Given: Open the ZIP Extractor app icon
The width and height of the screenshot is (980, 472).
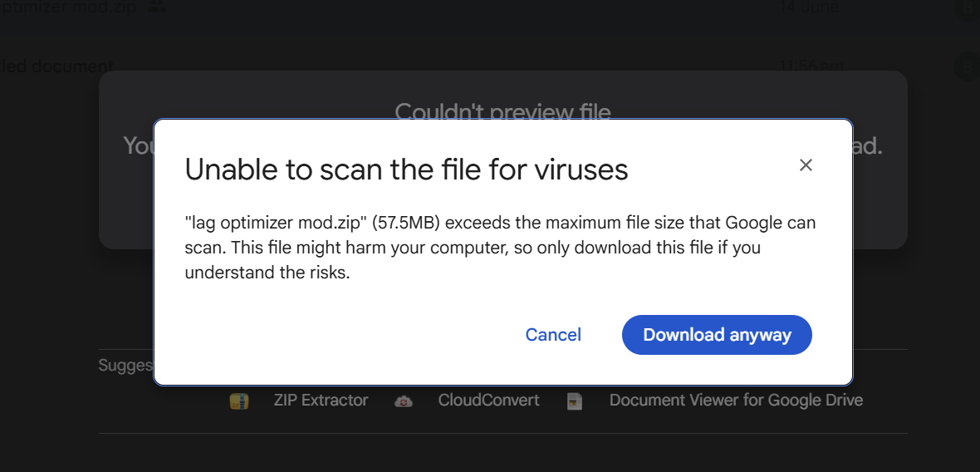Looking at the screenshot, I should click(238, 401).
